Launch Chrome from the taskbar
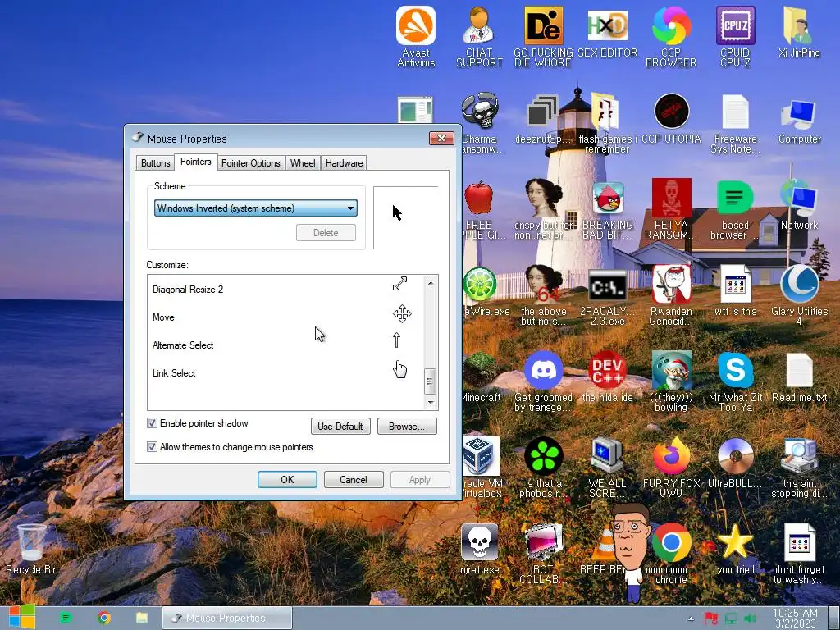This screenshot has height=630, width=840. tap(104, 619)
